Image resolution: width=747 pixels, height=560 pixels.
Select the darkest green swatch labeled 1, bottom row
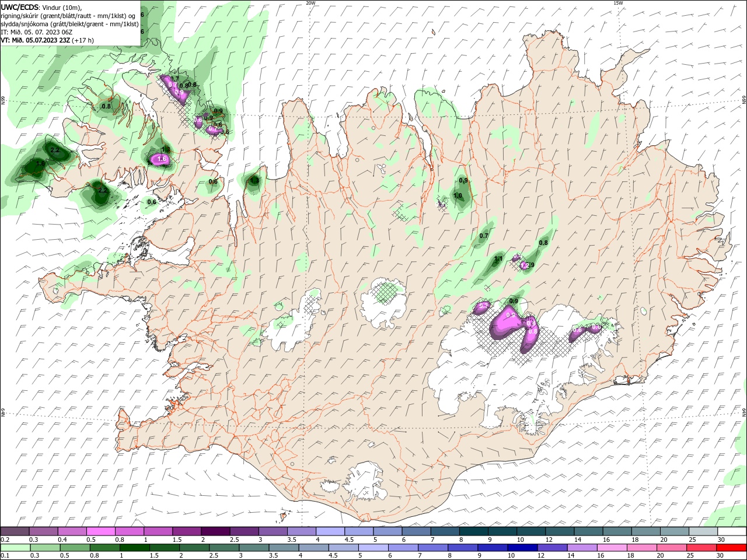pos(135,548)
